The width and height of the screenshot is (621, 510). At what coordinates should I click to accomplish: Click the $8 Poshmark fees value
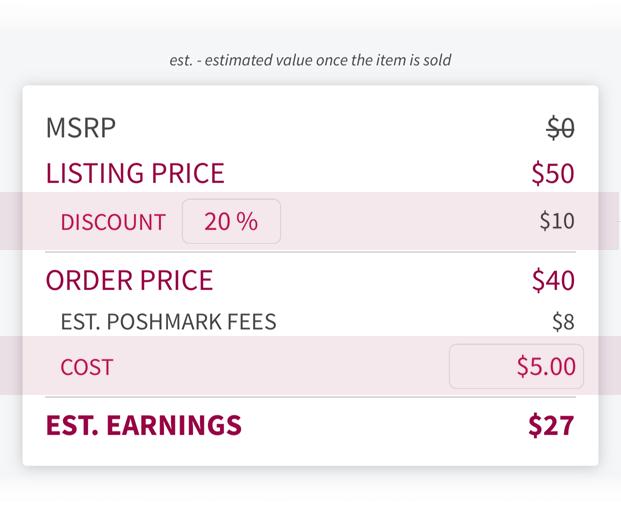coord(564,322)
